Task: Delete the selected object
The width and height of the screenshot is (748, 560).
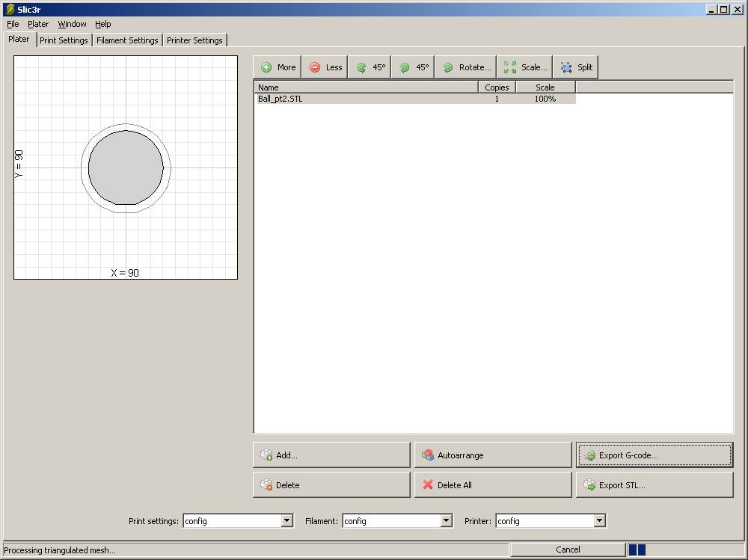Action: [331, 485]
